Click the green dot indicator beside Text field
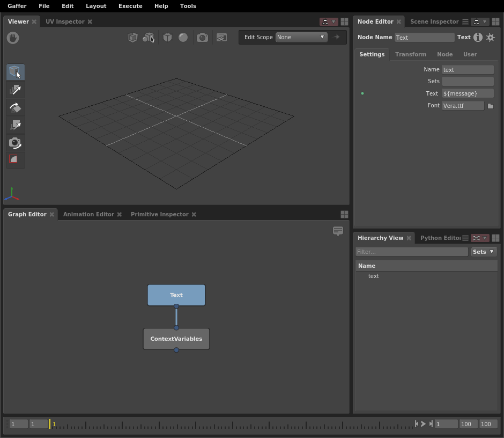This screenshot has height=438, width=504. point(362,93)
